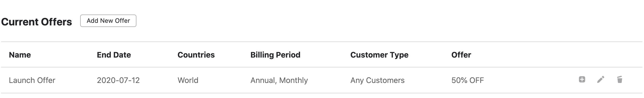
Task: Click the Customer Type column header
Action: 379,55
